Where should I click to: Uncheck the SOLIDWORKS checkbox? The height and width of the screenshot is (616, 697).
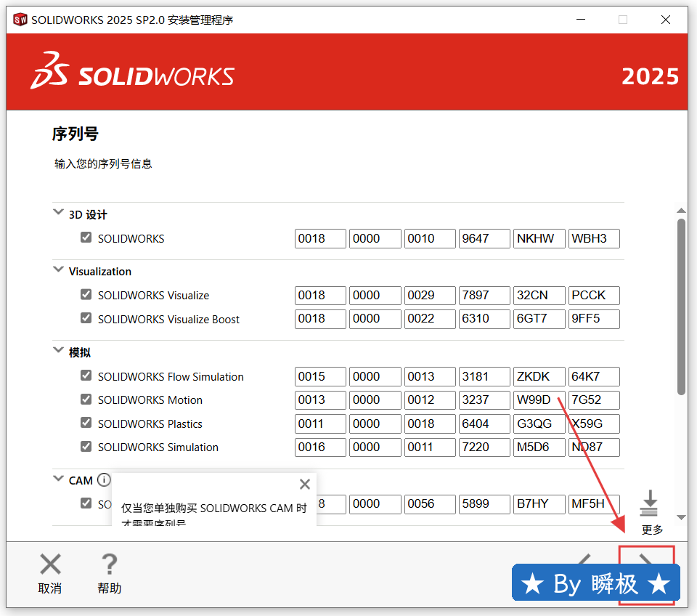pos(86,238)
